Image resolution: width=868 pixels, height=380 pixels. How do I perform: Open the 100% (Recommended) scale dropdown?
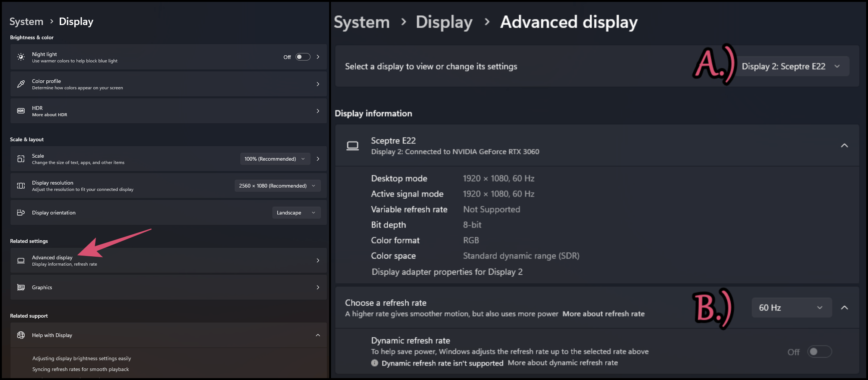pos(275,159)
